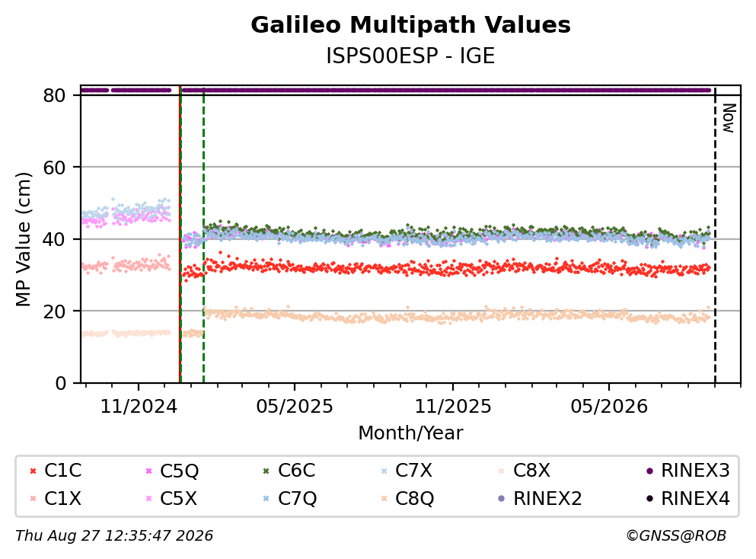The height and width of the screenshot is (559, 756).
Task: Click the ©GNSS@ROB copyright text
Action: tap(676, 536)
